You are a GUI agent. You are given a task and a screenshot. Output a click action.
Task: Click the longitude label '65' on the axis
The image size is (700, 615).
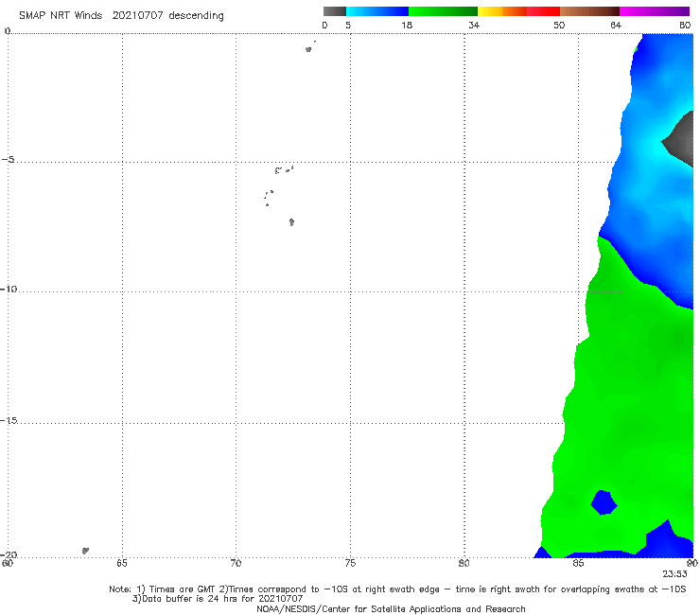coord(122,563)
